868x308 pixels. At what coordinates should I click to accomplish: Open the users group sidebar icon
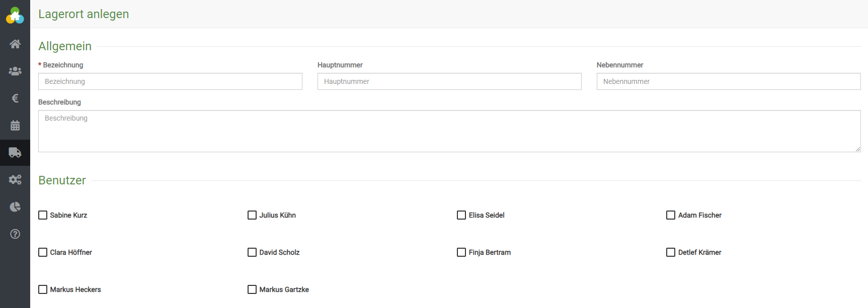point(15,71)
